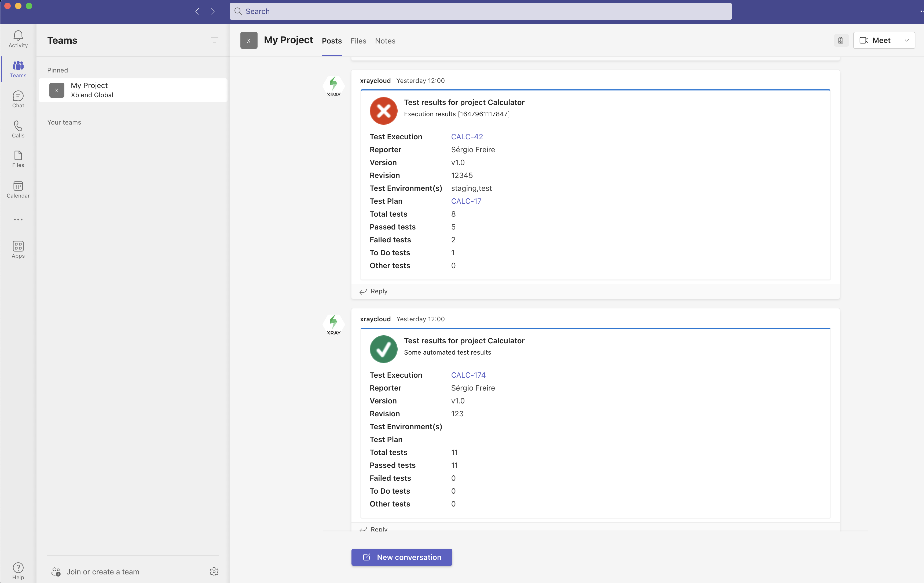This screenshot has width=924, height=583.
Task: Add a tab with the plus icon
Action: pos(408,40)
